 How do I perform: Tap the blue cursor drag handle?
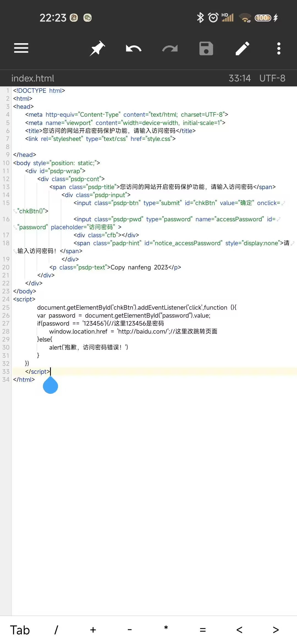click(x=50, y=385)
